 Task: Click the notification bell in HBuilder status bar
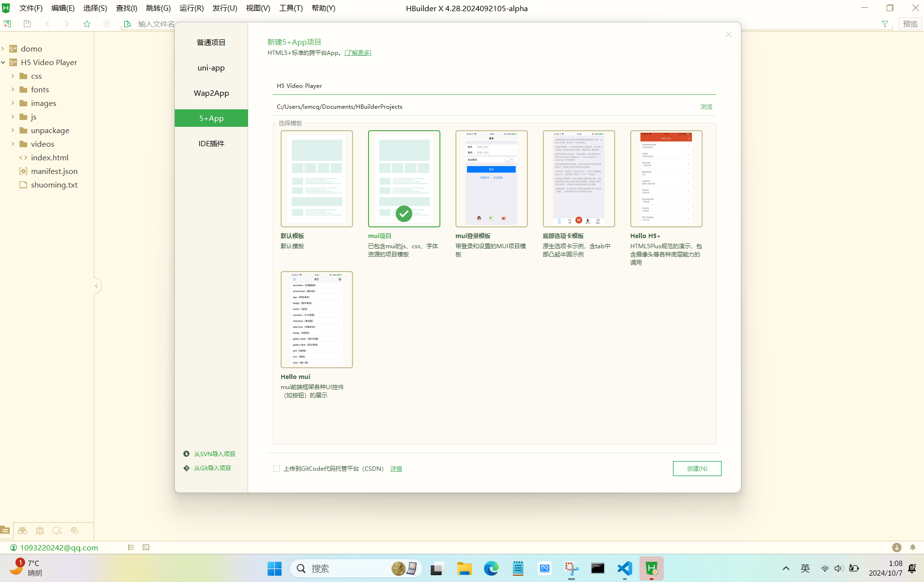[913, 548]
